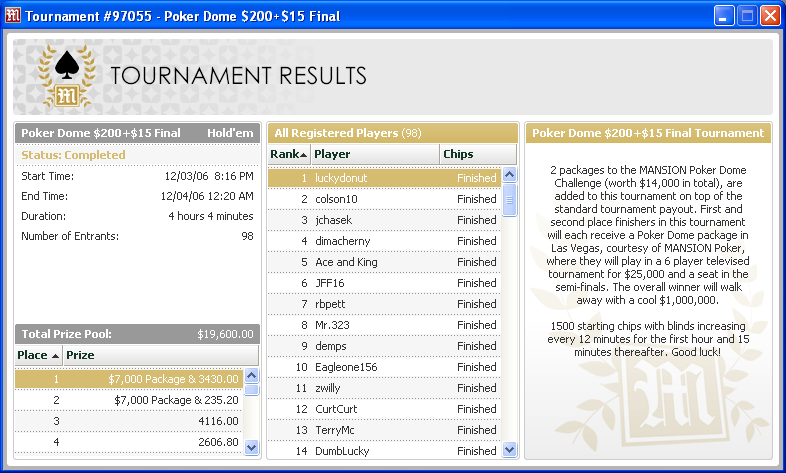Click the Total Prize Pool $19,600.00 amount
786x473 pixels.
[x=225, y=334]
